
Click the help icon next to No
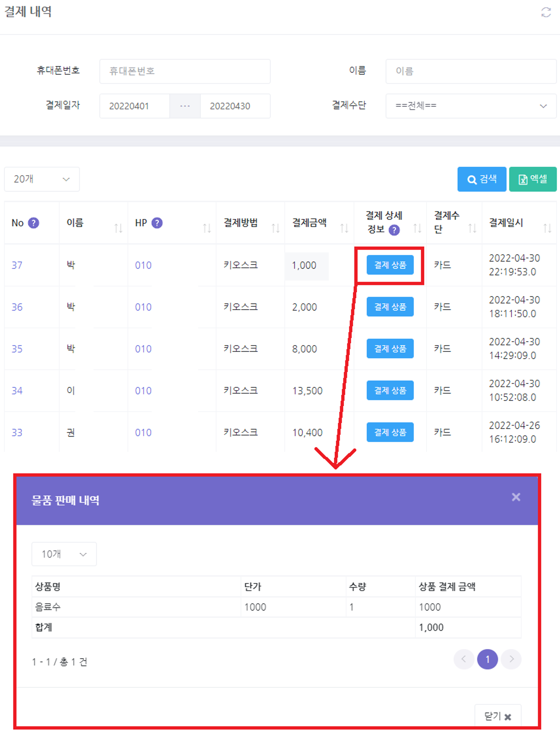[x=33, y=223]
